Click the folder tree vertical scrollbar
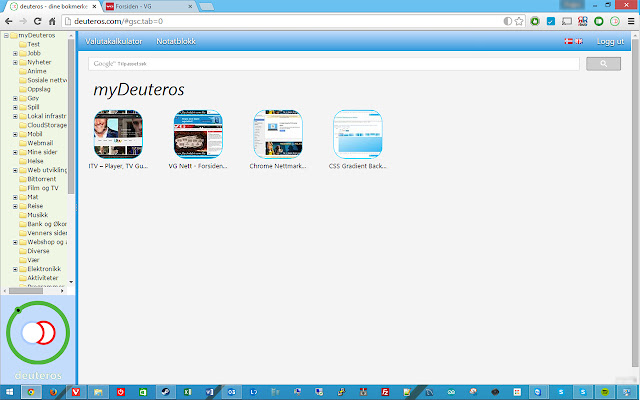The image size is (640, 400). click(71, 116)
